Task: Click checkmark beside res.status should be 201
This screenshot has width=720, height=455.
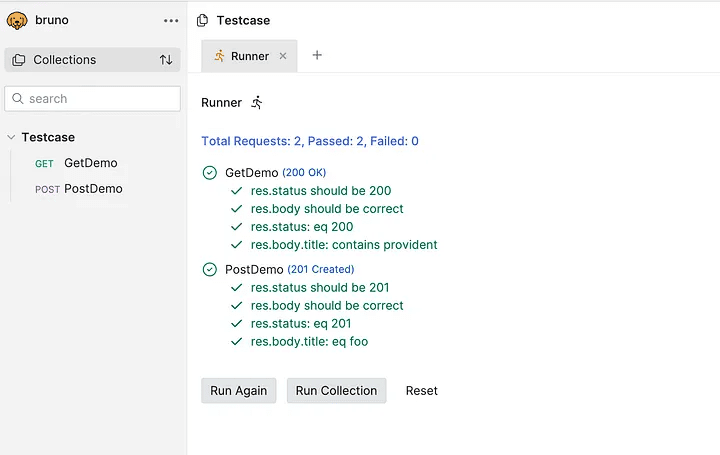Action: coord(236,287)
